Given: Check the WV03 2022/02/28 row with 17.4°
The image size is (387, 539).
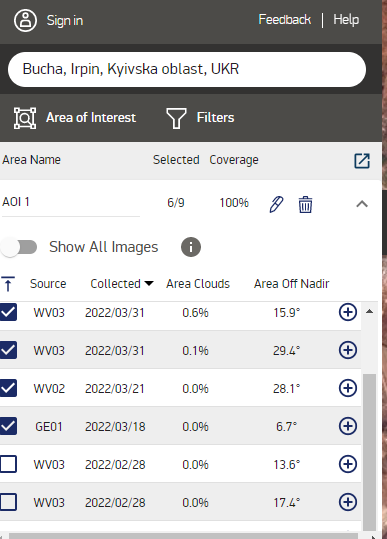Looking at the screenshot, I should 8,502.
